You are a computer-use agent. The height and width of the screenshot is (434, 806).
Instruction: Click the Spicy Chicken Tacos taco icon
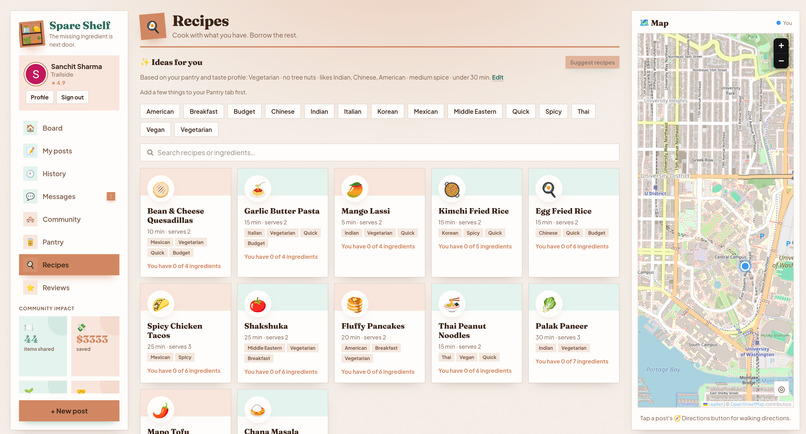(x=160, y=304)
